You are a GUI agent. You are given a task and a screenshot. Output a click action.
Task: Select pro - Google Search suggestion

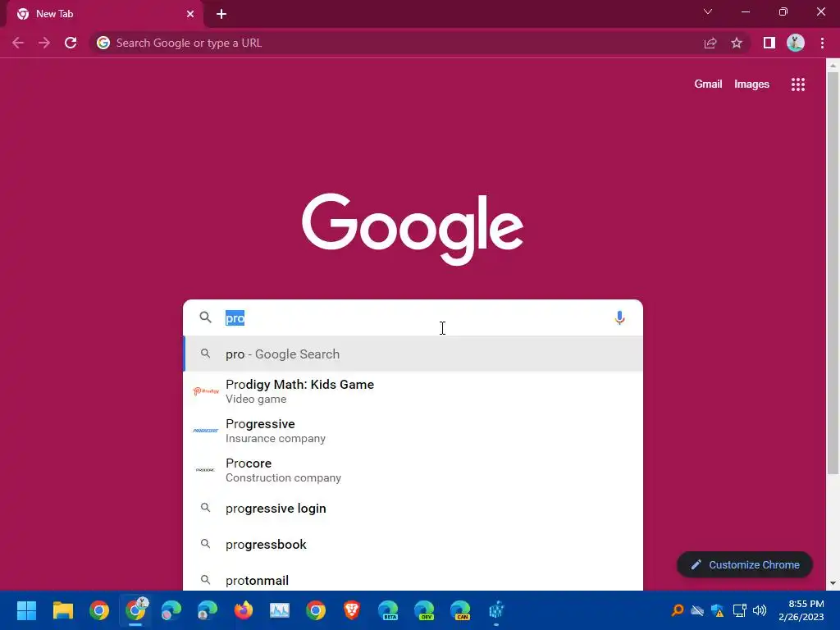coord(413,354)
